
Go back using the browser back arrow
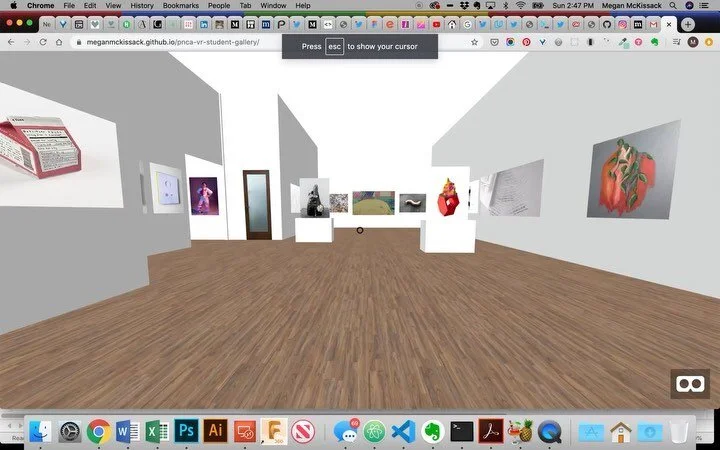(x=11, y=42)
